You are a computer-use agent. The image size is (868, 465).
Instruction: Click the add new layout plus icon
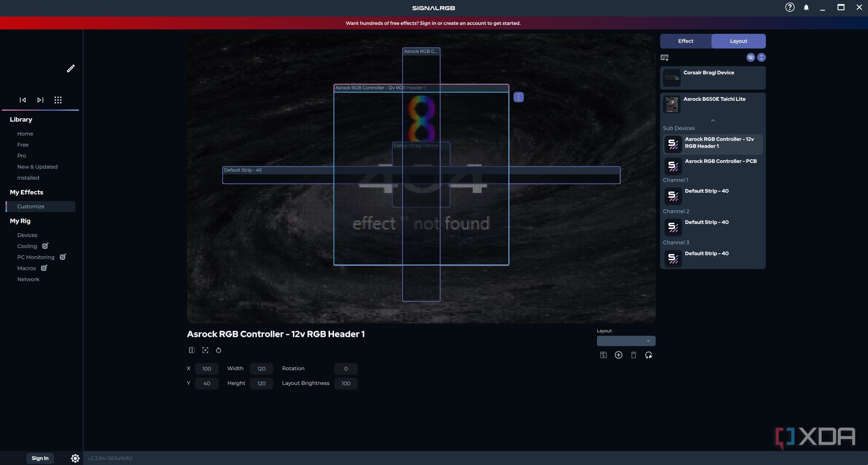tap(619, 355)
